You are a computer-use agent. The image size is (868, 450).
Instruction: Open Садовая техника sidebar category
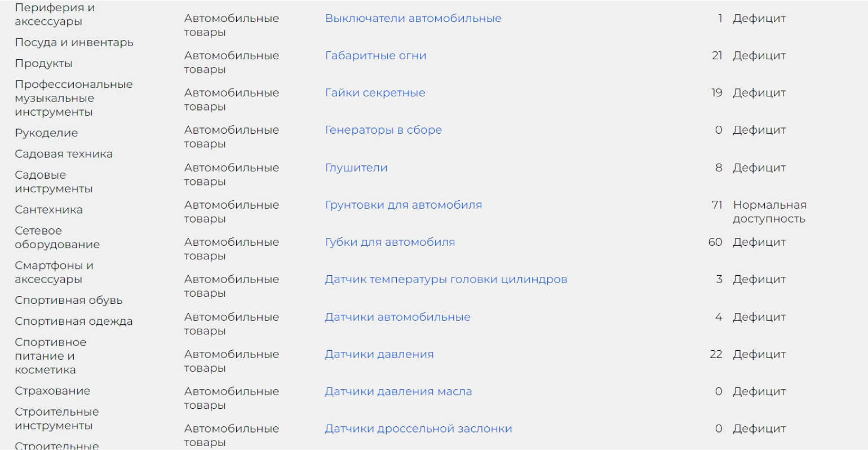click(64, 154)
